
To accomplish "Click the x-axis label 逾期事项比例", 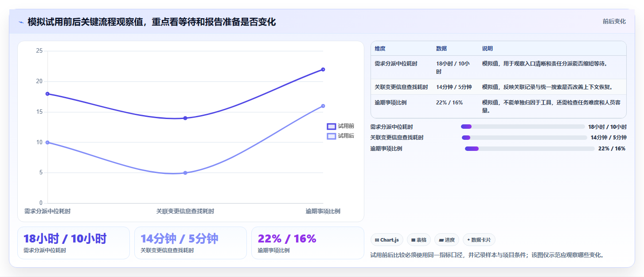I will [323, 212].
